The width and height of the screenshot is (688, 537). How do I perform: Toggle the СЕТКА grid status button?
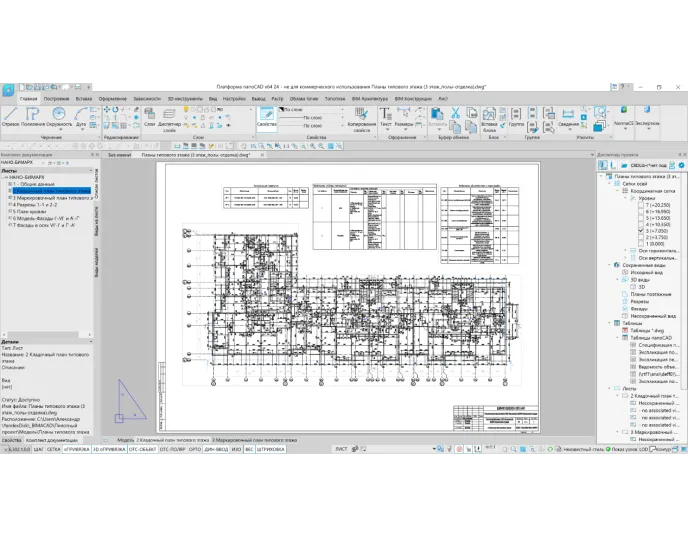click(53, 450)
